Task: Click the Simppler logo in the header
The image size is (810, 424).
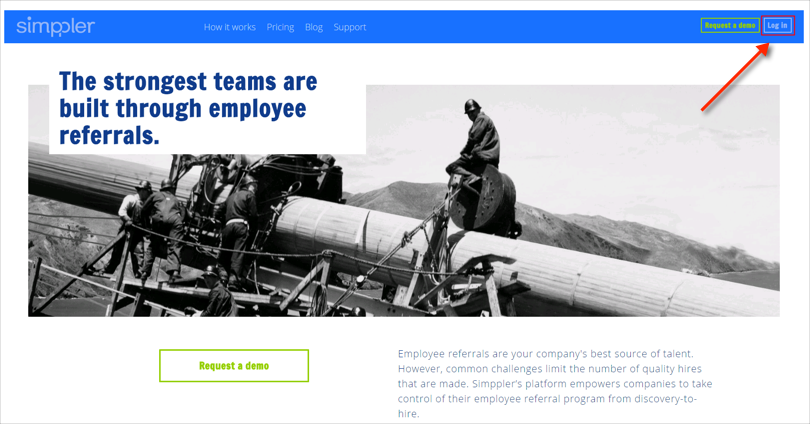Action: pos(55,27)
